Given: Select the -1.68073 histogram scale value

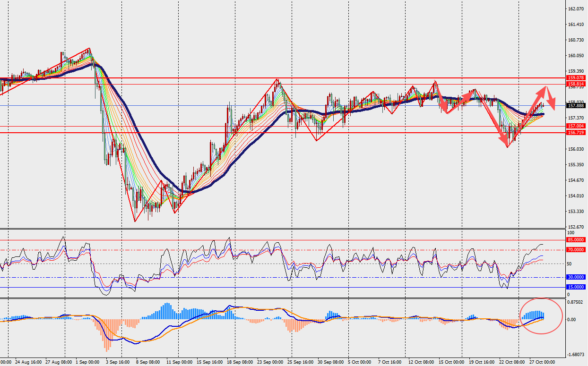Looking at the screenshot, I should click(575, 355).
